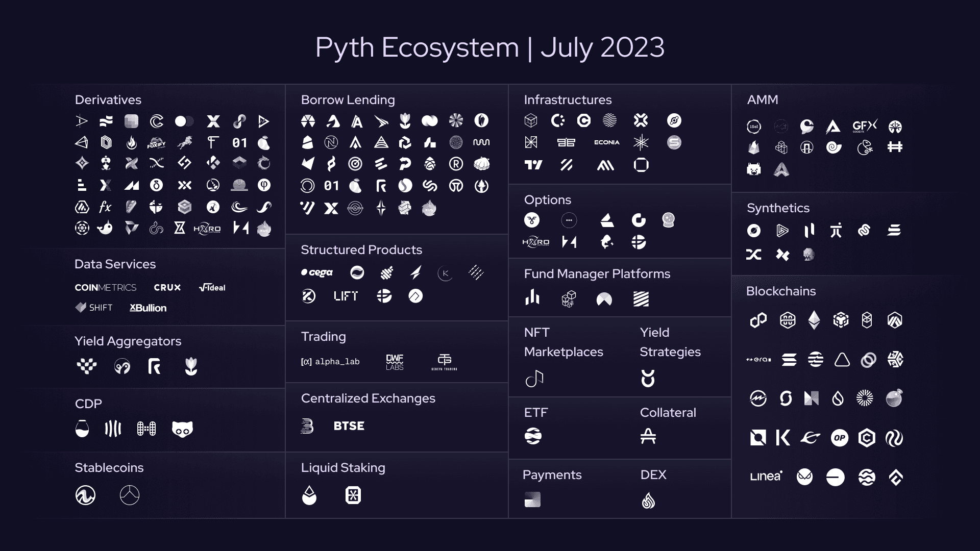Click the Borrow Lending heading
The height and width of the screenshot is (551, 980).
348,100
